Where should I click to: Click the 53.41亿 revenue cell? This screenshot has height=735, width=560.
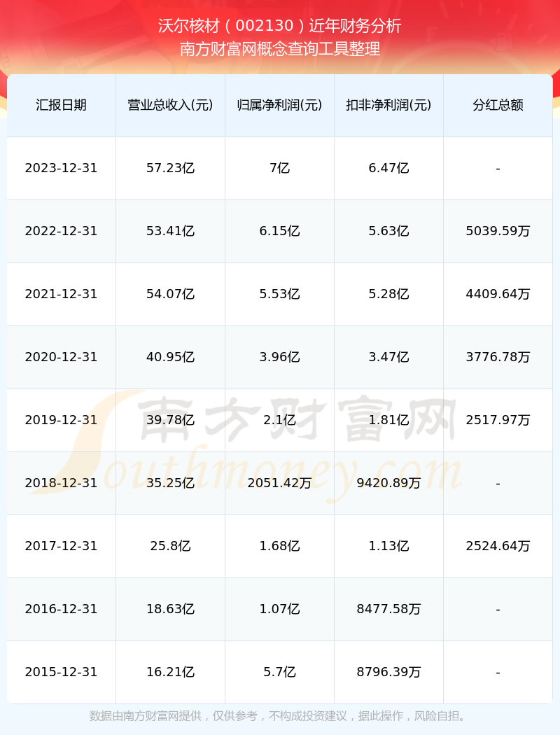[171, 231]
